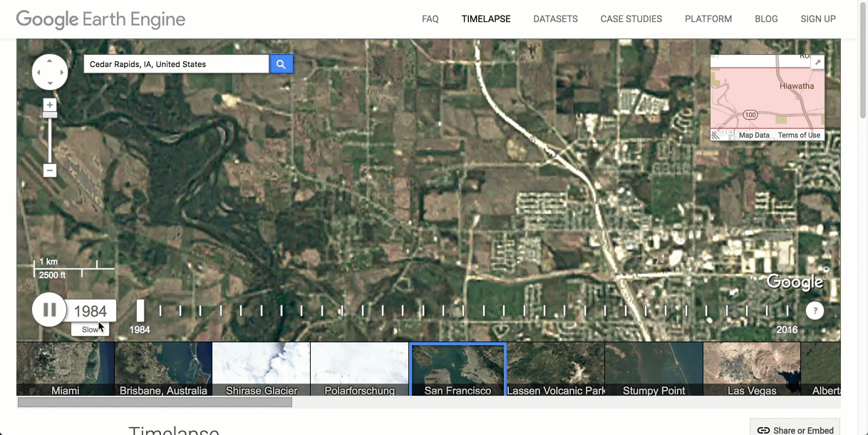This screenshot has height=435, width=868.
Task: Click the 1984 year display box
Action: click(91, 311)
